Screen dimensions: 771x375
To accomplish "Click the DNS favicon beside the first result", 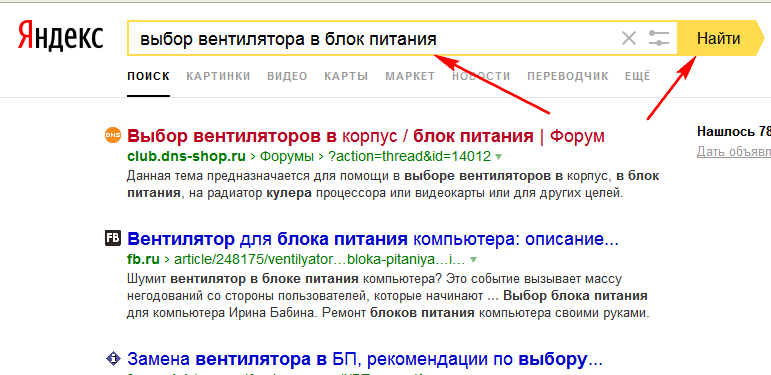I will coord(113,135).
